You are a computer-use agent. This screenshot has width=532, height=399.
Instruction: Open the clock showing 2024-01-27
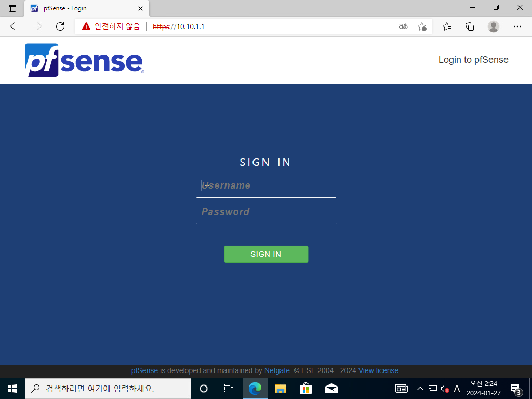click(484, 389)
